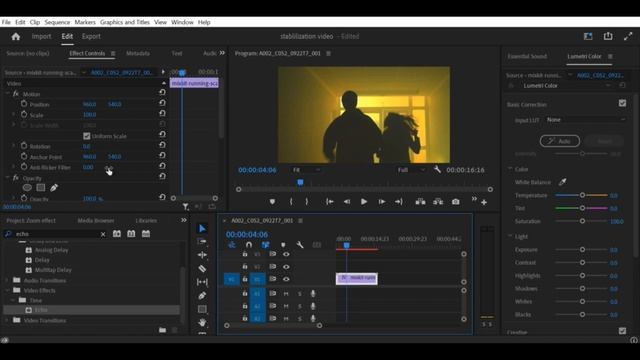Create ellipse mask under Opacity

click(27, 188)
